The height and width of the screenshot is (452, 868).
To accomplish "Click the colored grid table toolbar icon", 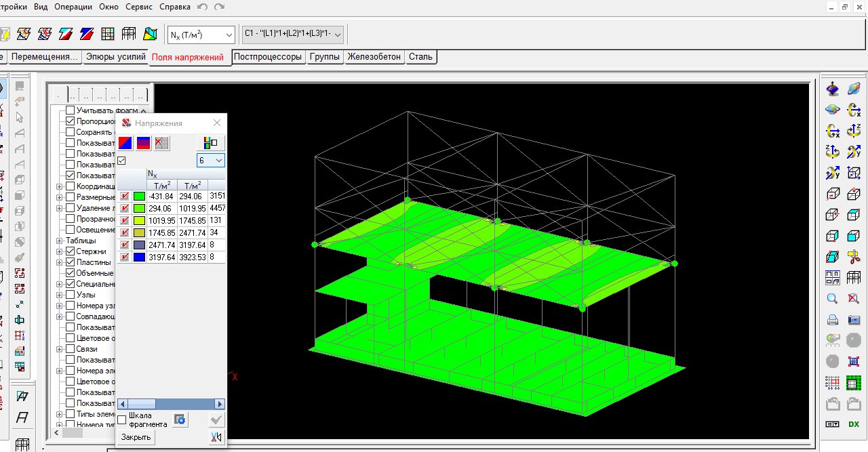I will coord(107,34).
